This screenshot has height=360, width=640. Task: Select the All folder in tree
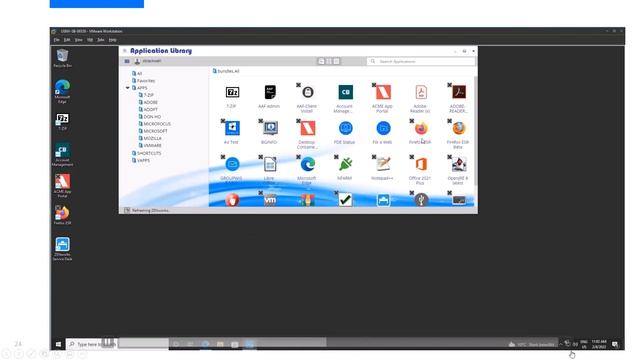[137, 73]
